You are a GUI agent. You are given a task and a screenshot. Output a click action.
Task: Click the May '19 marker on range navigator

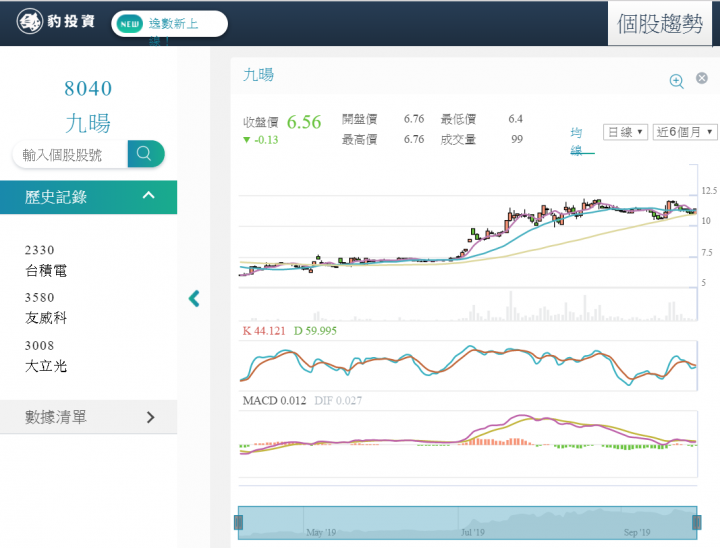[321, 532]
